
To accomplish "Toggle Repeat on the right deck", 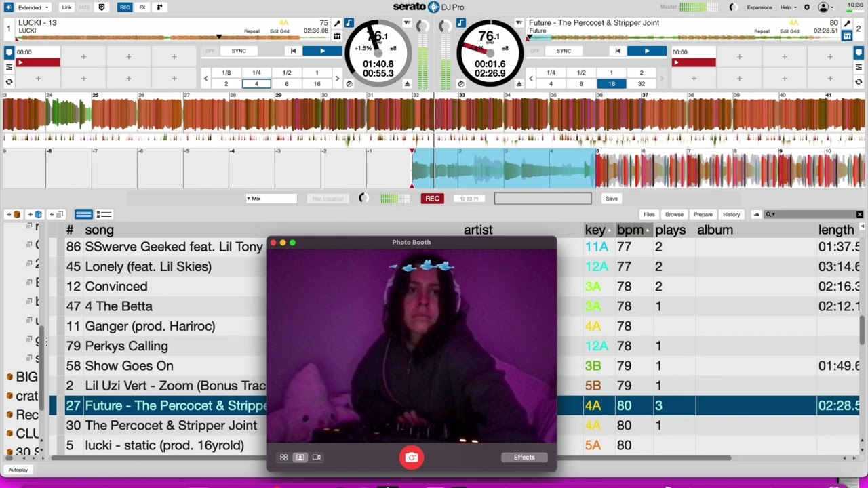I will coord(762,31).
